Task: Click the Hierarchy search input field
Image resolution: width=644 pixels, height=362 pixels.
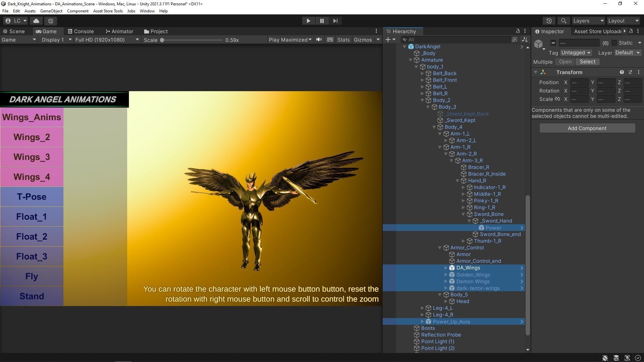Action: tap(456, 40)
